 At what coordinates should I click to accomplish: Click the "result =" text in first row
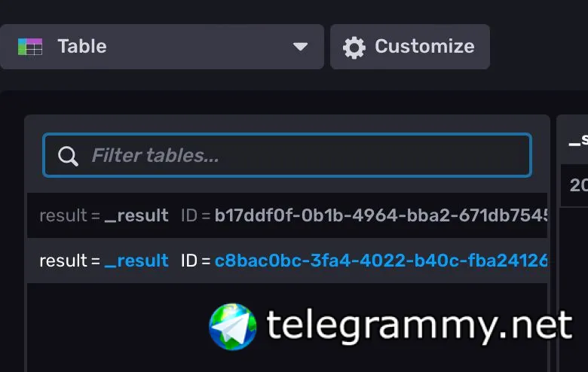tap(69, 216)
